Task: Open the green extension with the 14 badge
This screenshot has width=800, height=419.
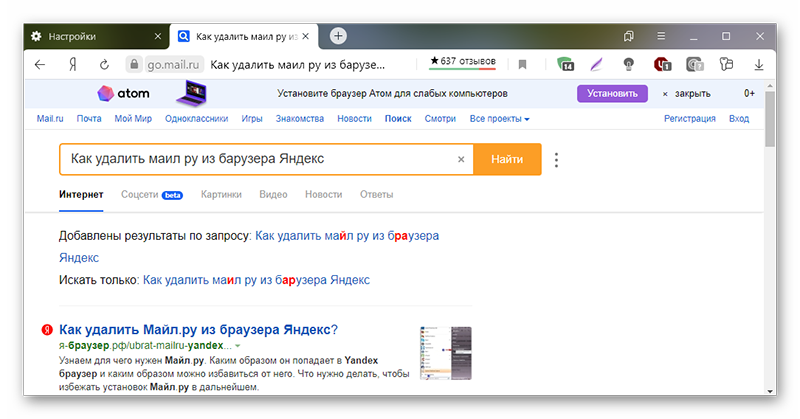Action: [x=565, y=64]
